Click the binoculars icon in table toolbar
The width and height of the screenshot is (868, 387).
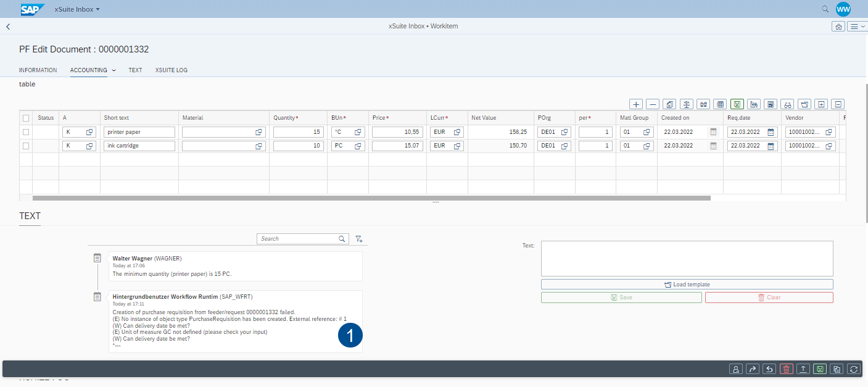787,104
